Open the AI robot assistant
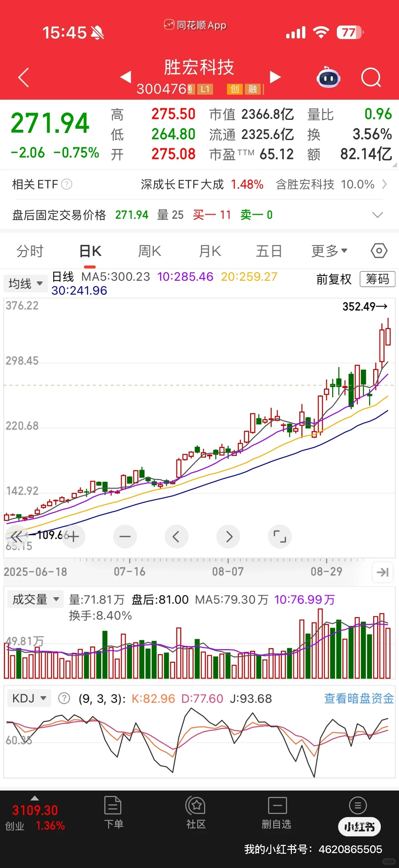 click(x=328, y=77)
